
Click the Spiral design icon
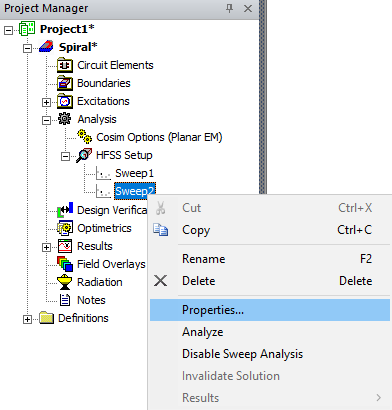click(46, 47)
